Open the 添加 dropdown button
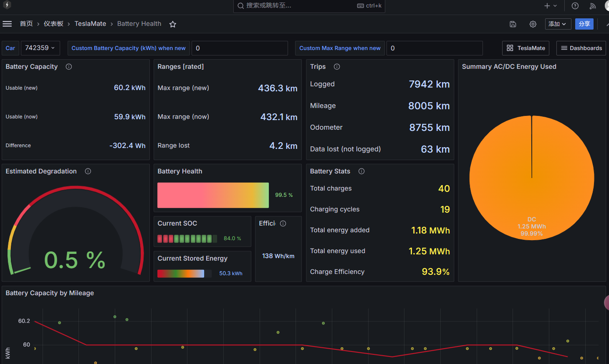Viewport: 609px width, 364px height. click(x=558, y=24)
